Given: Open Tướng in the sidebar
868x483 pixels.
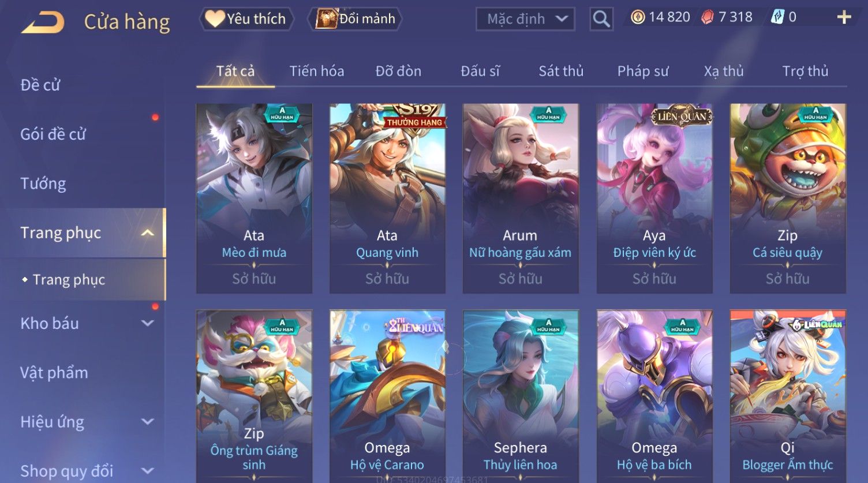Looking at the screenshot, I should tap(43, 184).
